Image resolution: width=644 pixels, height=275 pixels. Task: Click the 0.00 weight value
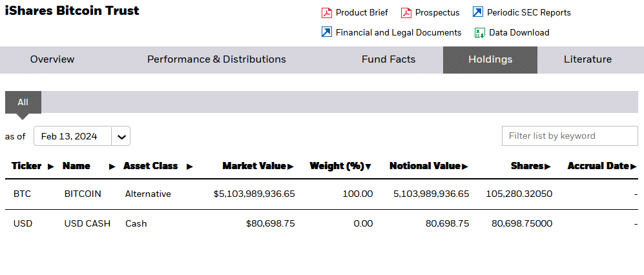click(x=364, y=224)
